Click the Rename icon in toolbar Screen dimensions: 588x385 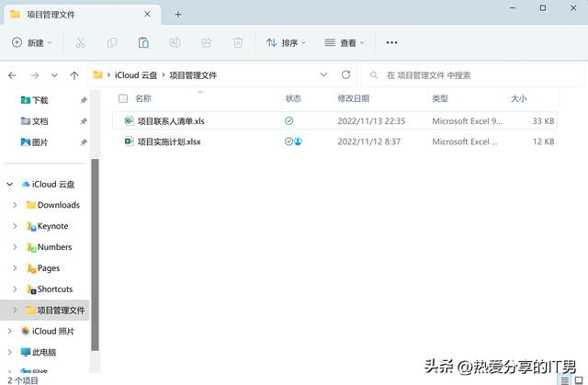click(x=175, y=43)
